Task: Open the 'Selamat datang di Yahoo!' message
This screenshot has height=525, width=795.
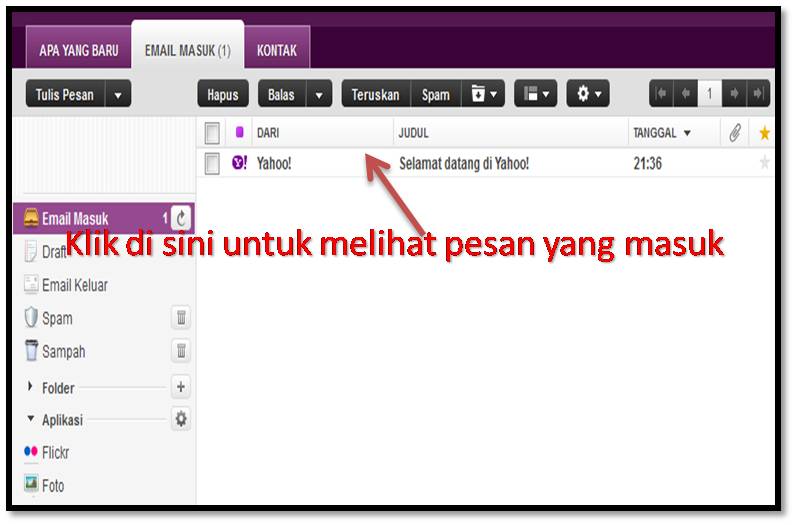Action: pyautogui.click(x=464, y=163)
